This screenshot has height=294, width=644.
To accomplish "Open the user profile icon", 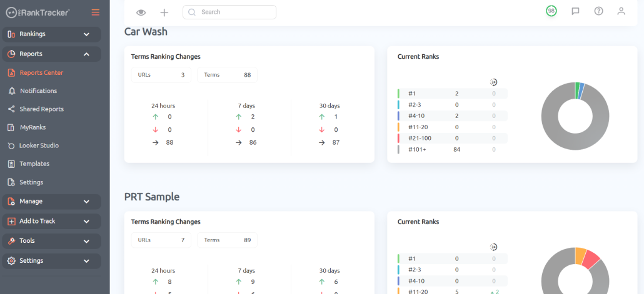I will [x=621, y=11].
